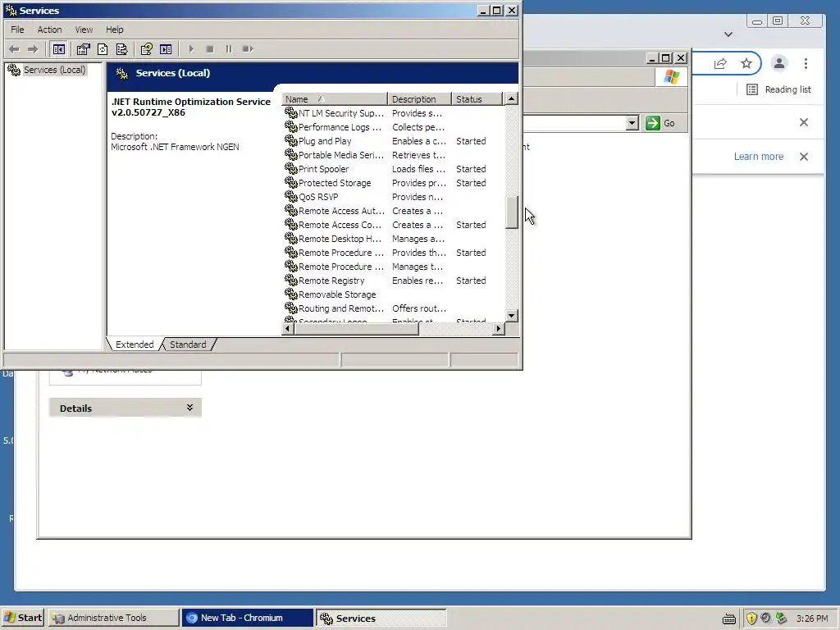This screenshot has width=840, height=630.
Task: Click the Export List toolbar icon
Action: (121, 49)
